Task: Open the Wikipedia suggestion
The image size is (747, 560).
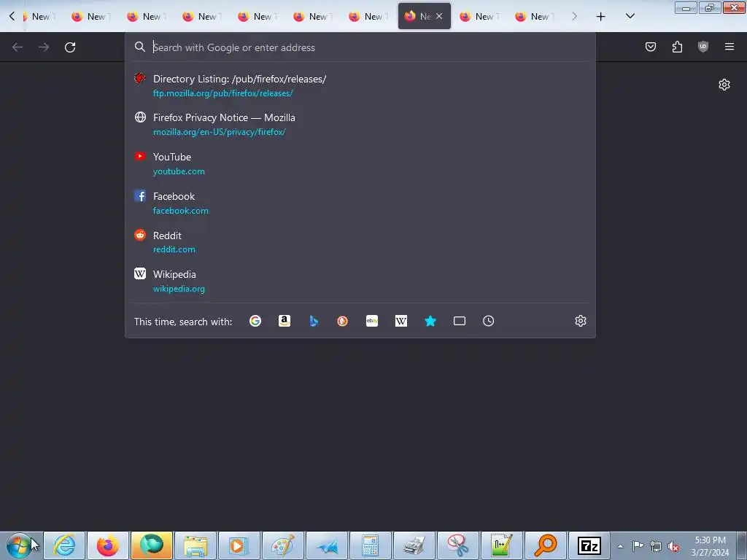Action: pyautogui.click(x=360, y=281)
